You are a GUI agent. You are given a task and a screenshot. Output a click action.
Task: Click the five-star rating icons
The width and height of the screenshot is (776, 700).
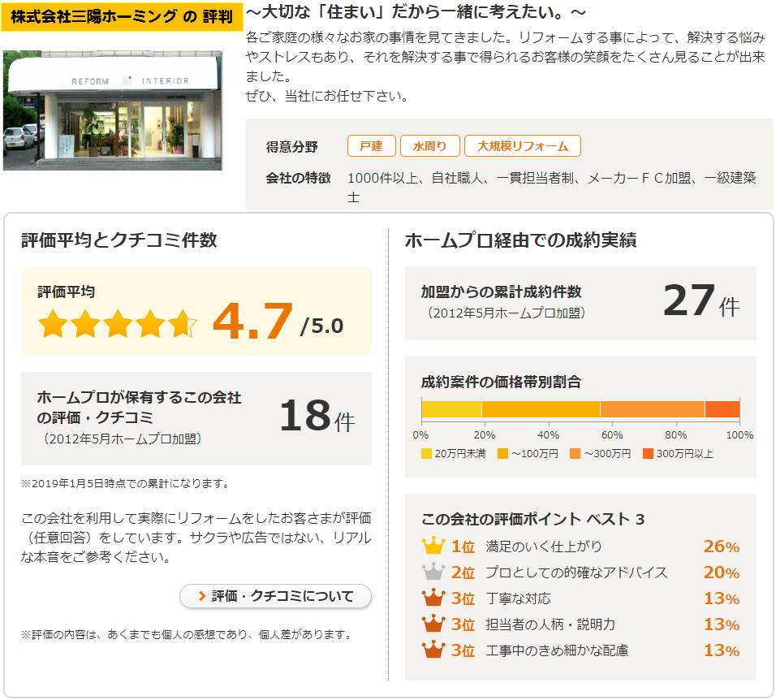[118, 324]
